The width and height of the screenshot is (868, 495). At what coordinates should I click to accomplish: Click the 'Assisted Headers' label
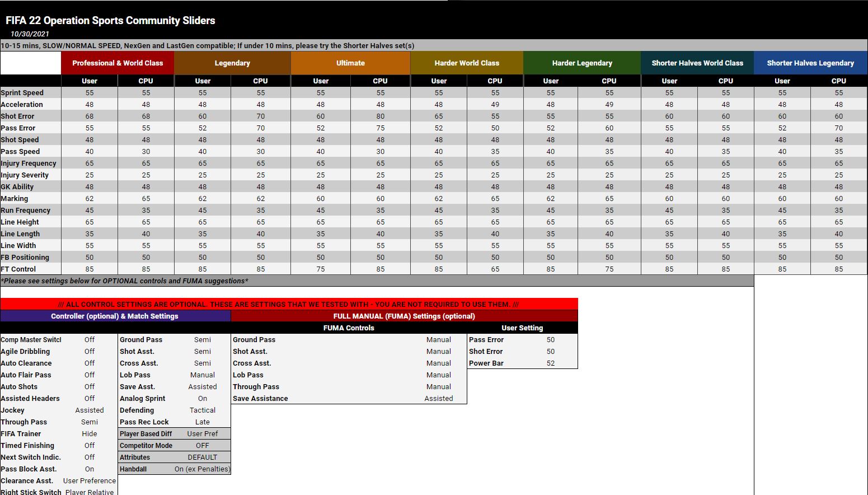pos(30,399)
